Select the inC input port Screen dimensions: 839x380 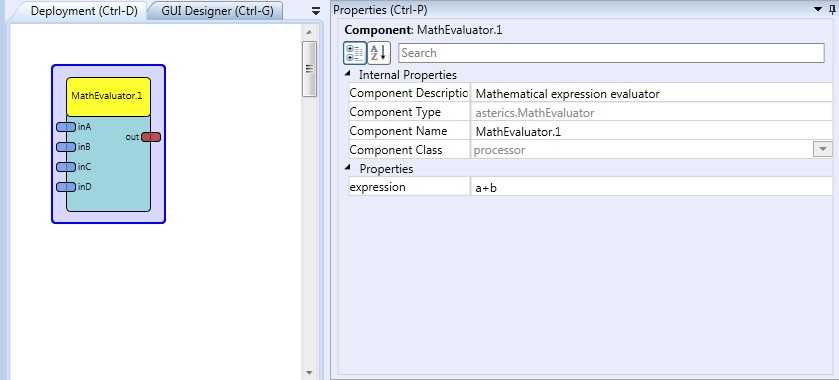66,167
